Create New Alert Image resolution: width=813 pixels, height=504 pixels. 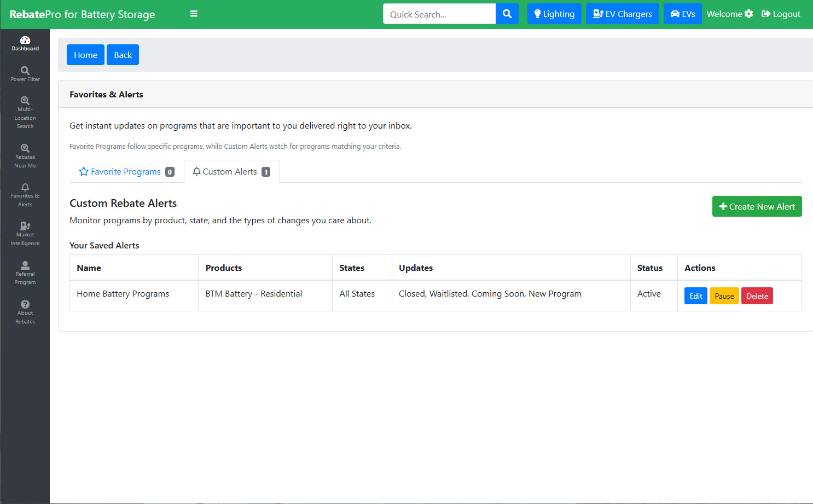point(757,206)
